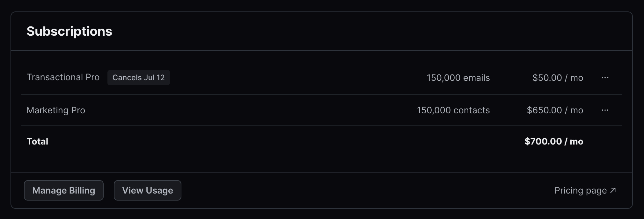Click the $50.00 / mo price
The image size is (644, 219).
[x=558, y=78]
